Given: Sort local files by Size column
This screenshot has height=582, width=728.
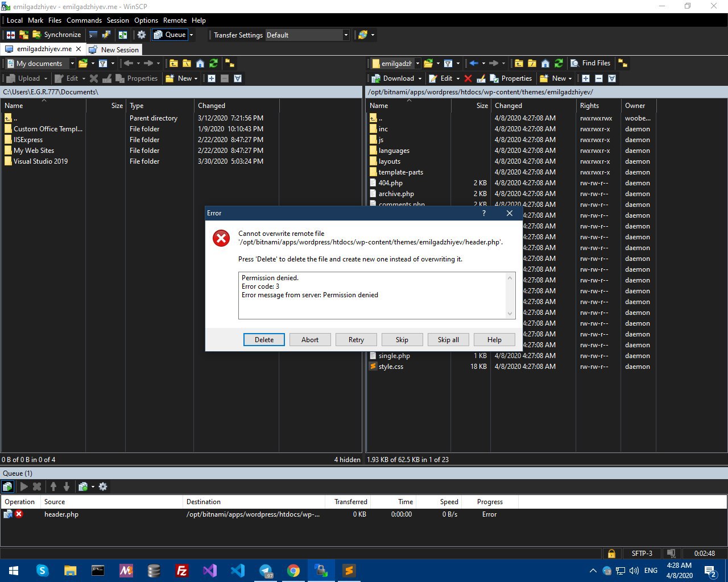Looking at the screenshot, I should tap(106, 106).
